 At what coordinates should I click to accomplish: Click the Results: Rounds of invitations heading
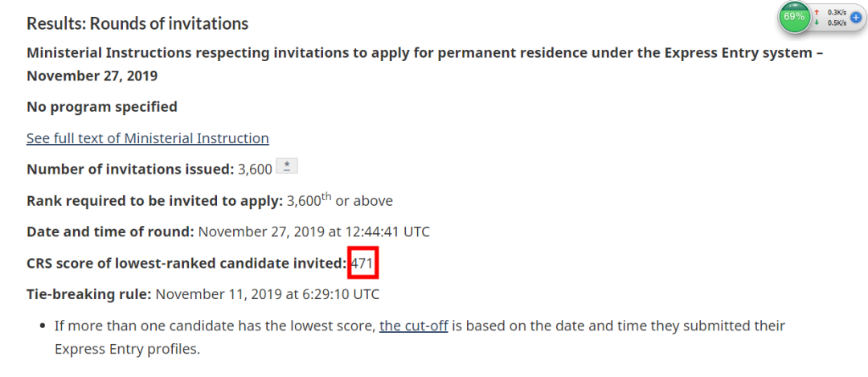pos(137,24)
